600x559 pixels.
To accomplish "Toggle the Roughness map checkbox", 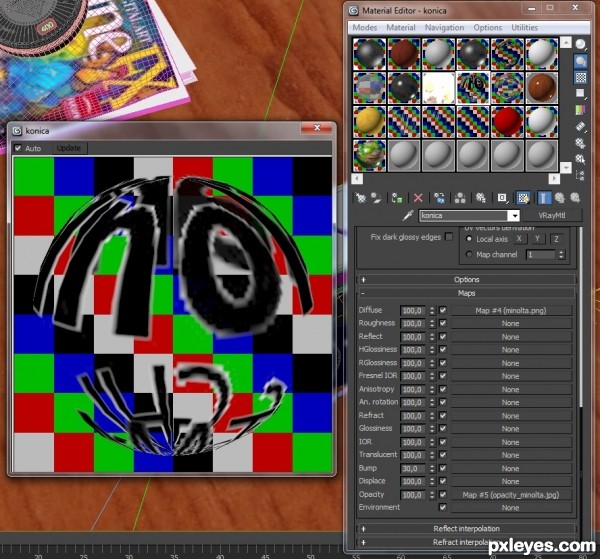I will pyautogui.click(x=443, y=323).
